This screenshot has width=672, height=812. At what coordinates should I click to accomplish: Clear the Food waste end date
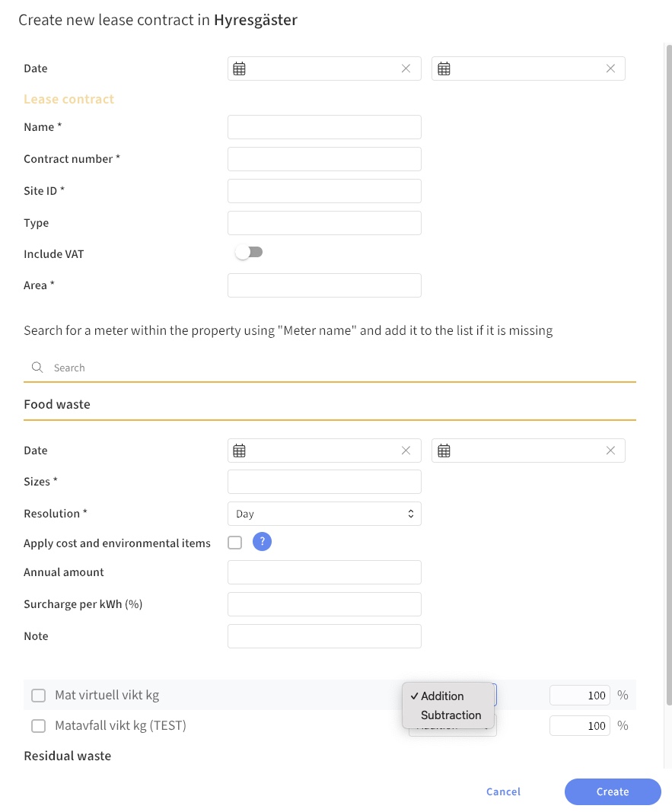[x=610, y=451]
